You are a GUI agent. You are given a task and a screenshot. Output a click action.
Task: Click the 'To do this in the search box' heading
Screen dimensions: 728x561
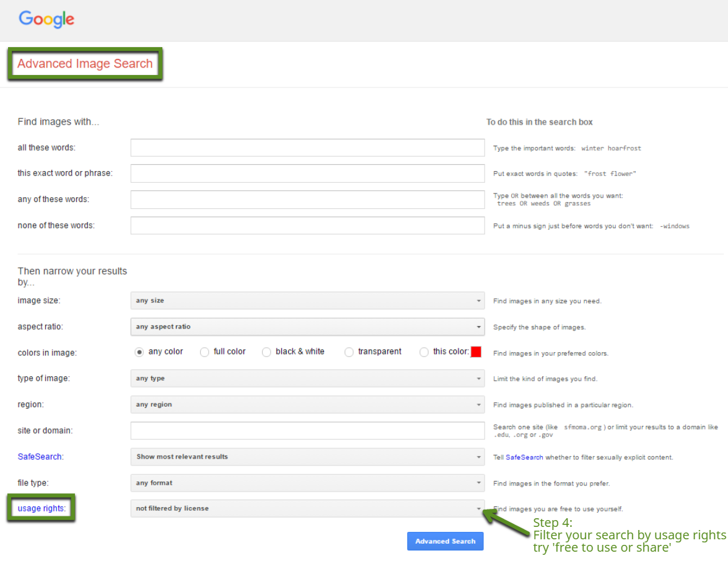[540, 122]
